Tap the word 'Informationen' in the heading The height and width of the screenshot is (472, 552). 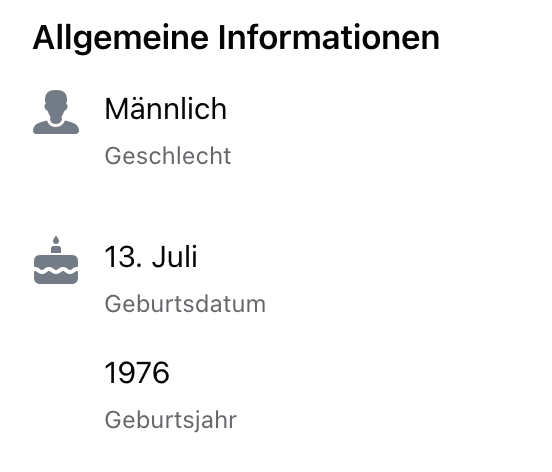pyautogui.click(x=329, y=37)
